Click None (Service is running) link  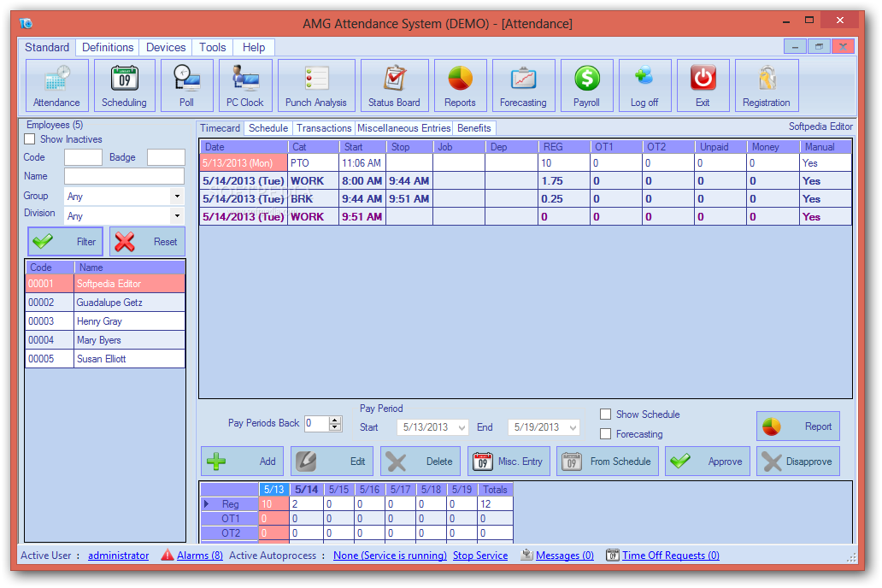coord(390,556)
